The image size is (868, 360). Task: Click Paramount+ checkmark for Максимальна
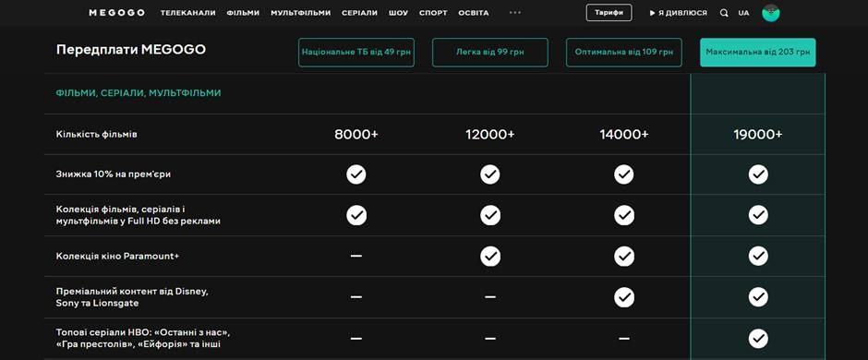pos(758,256)
